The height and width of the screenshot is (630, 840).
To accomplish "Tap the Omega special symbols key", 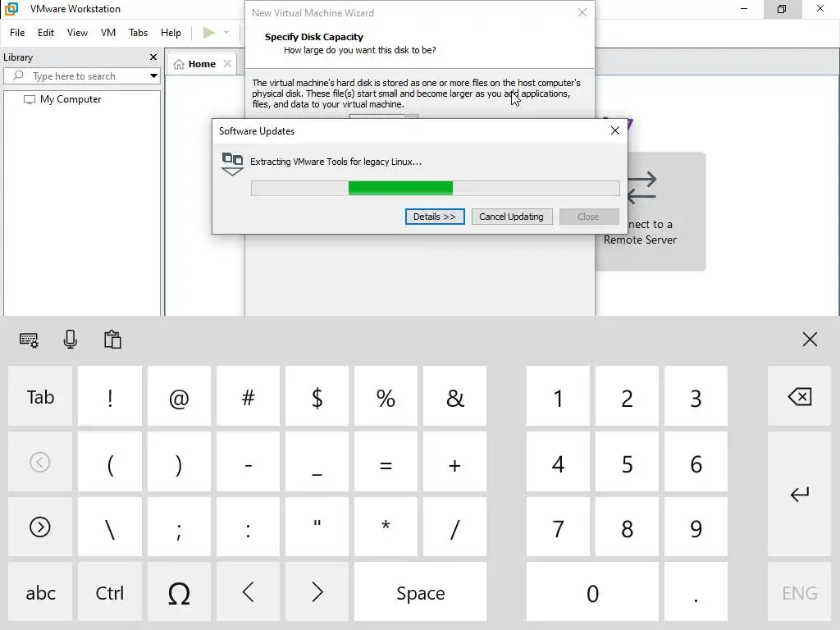I will click(179, 592).
